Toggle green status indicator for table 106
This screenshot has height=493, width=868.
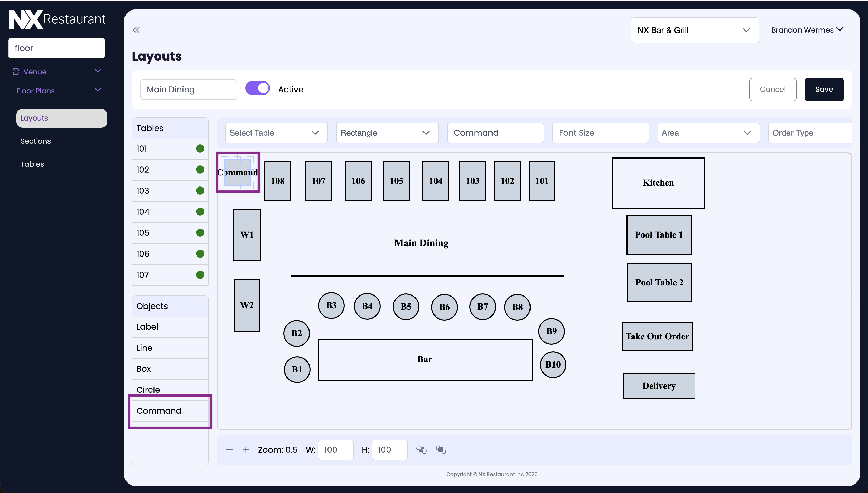(x=200, y=254)
